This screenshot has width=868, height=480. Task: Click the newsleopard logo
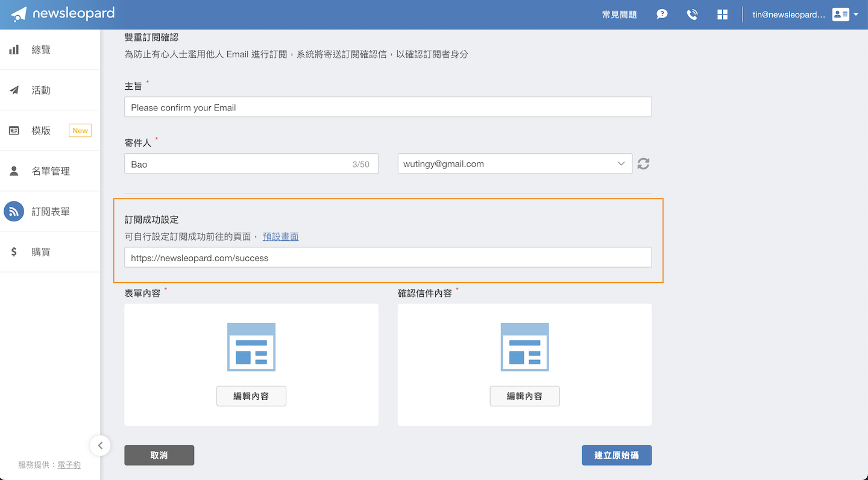coord(63,14)
